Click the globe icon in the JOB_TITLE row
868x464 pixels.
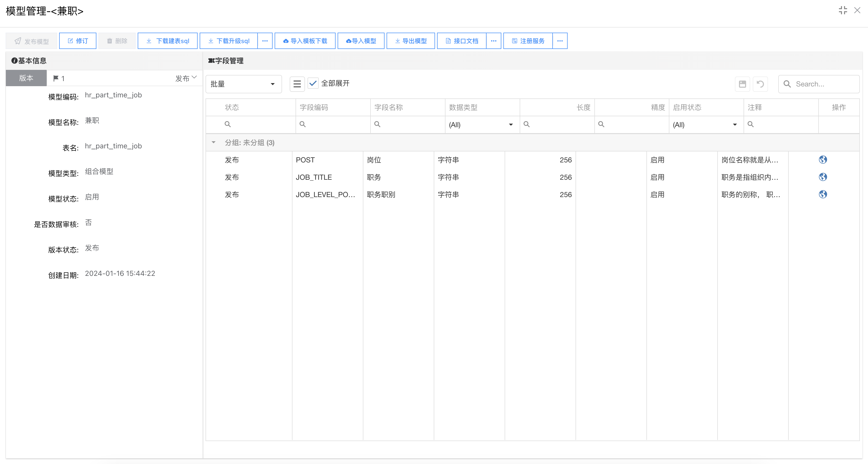pos(823,177)
